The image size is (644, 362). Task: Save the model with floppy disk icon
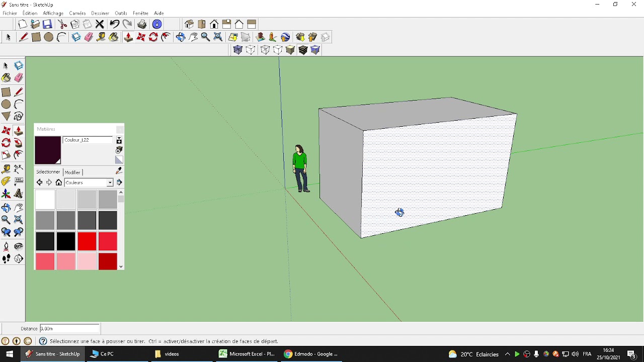pos(47,24)
